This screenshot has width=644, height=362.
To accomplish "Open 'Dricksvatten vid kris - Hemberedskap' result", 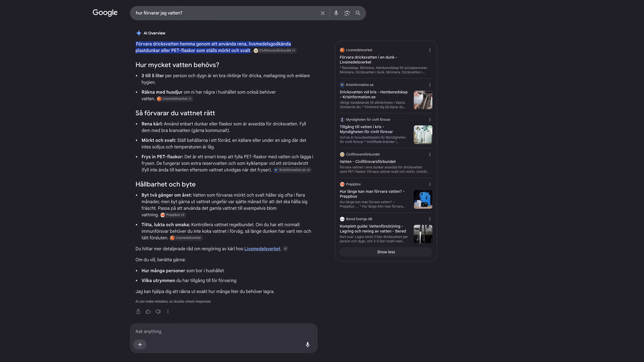I will click(374, 95).
